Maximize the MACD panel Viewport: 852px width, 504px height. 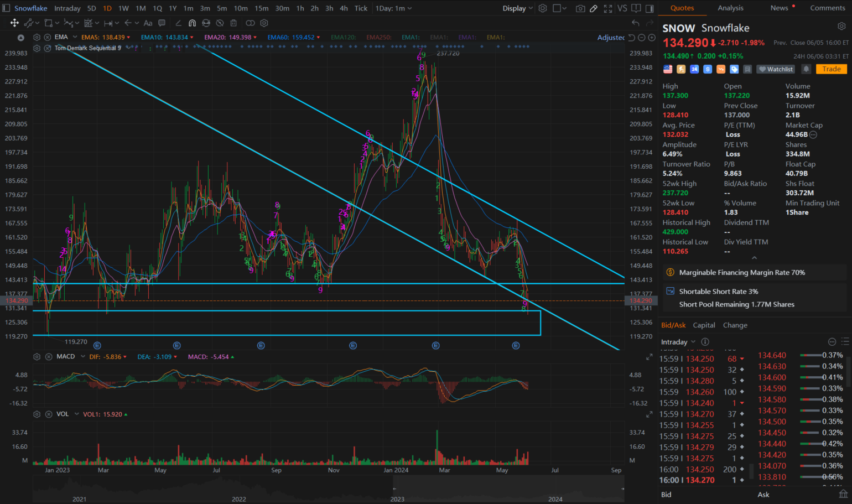point(650,357)
